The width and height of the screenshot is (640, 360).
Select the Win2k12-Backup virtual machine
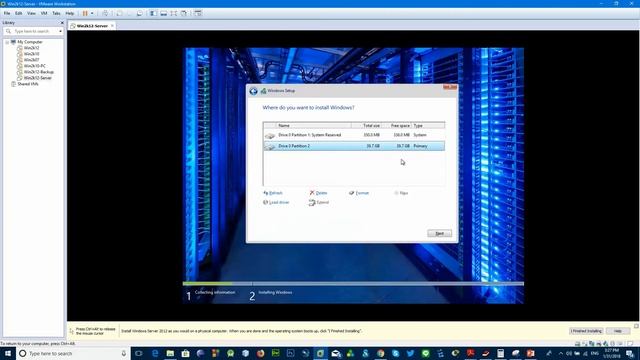coord(38,72)
